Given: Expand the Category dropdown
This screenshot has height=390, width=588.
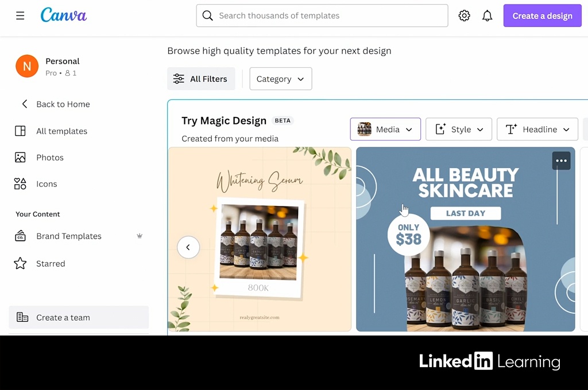Looking at the screenshot, I should pyautogui.click(x=280, y=79).
